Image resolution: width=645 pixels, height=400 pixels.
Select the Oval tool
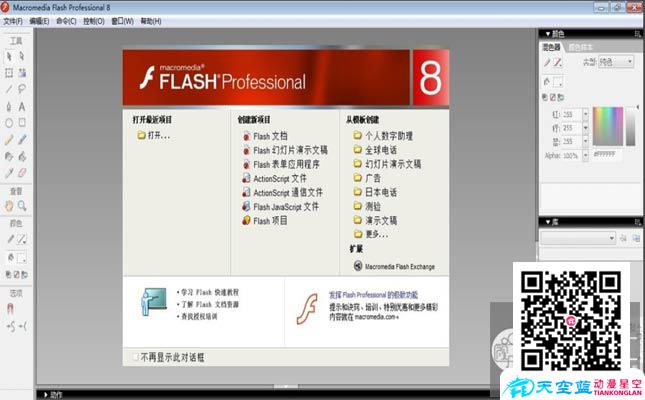pyautogui.click(x=9, y=123)
